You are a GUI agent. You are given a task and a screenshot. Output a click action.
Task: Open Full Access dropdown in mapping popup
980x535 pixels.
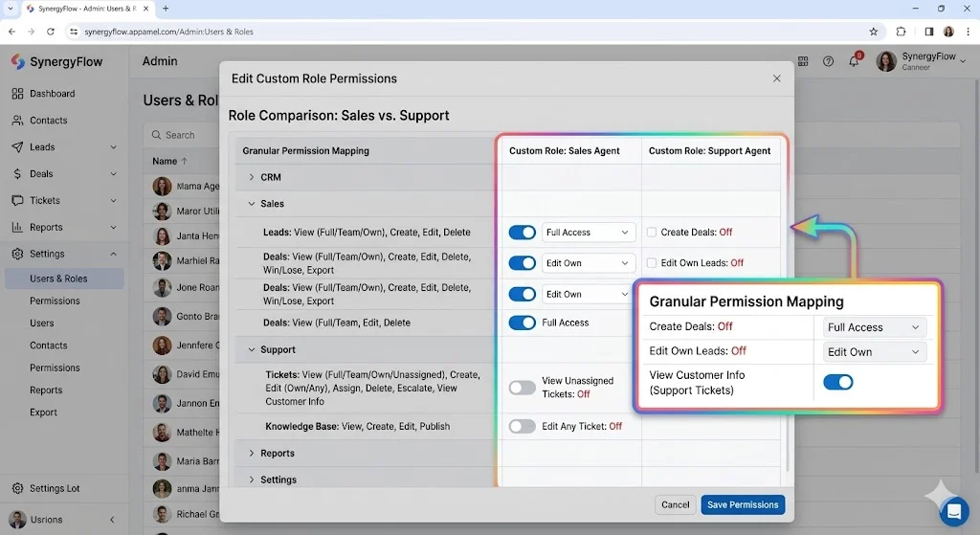[873, 327]
